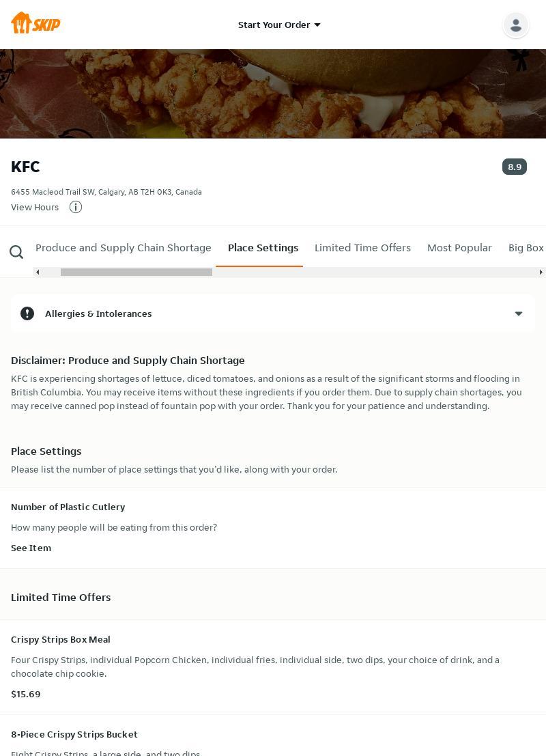Select the Most Popular tab

459,248
